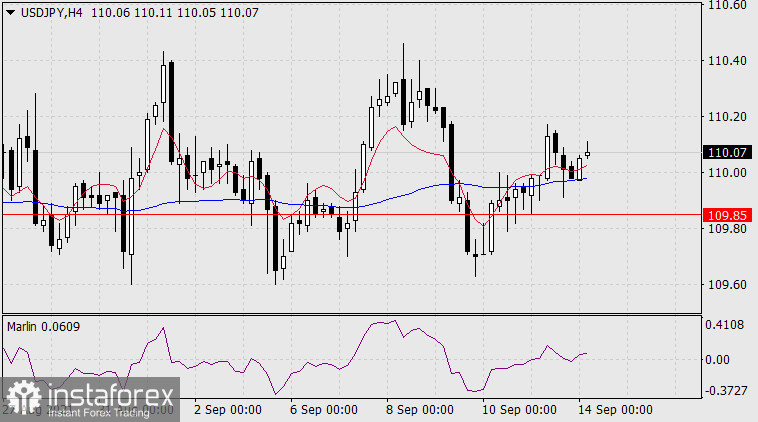The image size is (758, 422).
Task: Click the Marlin scale value 0.00
Action: pos(717,360)
